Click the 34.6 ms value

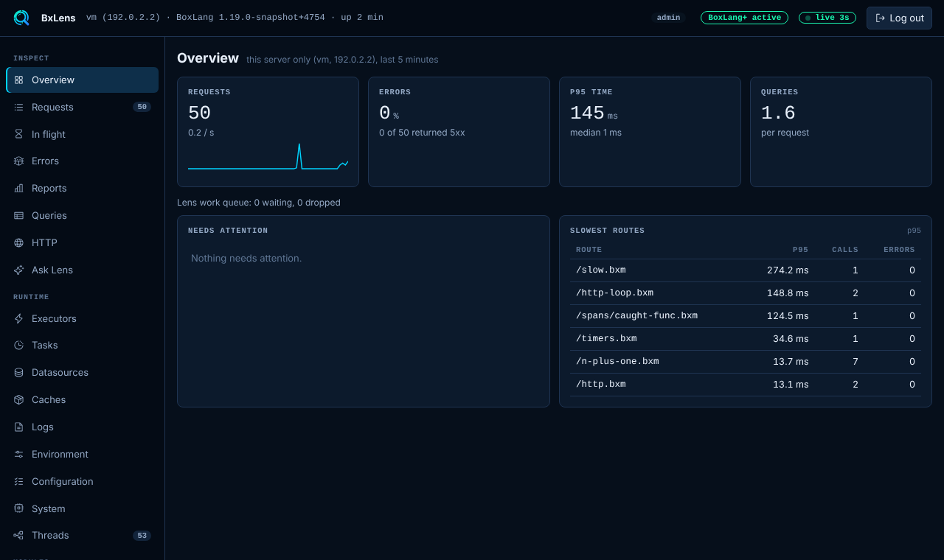coord(791,339)
